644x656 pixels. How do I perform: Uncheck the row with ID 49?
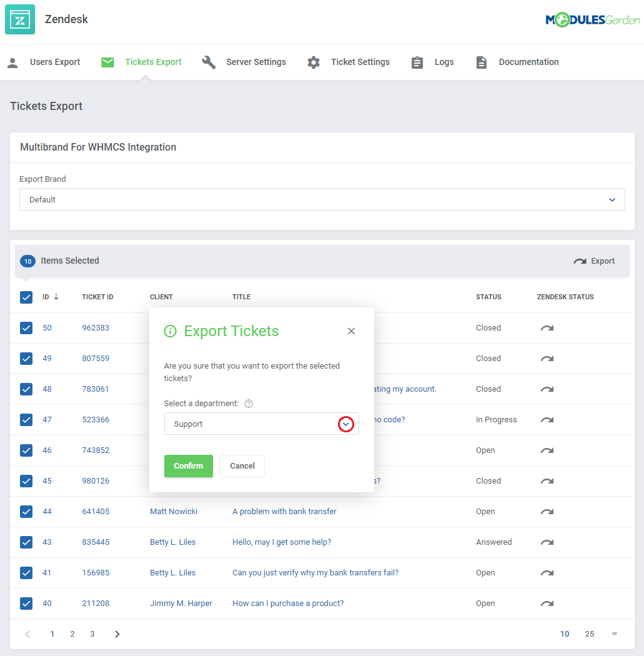click(26, 359)
